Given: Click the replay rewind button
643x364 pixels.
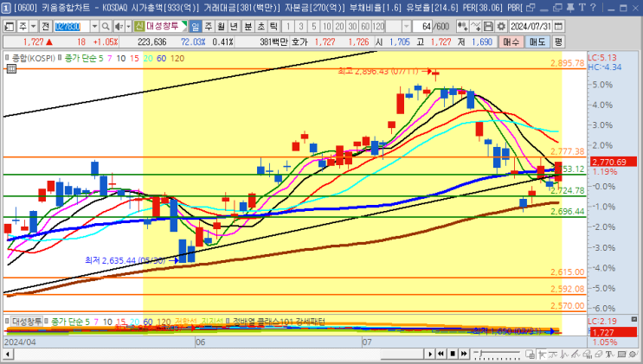Looking at the screenshot, I should (440, 354).
